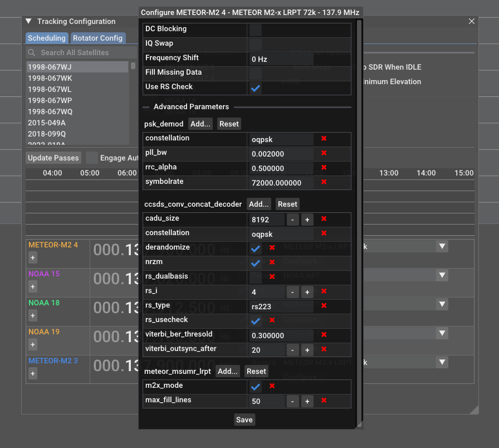Click the search magnifier icon
499x448 pixels.
[x=32, y=52]
